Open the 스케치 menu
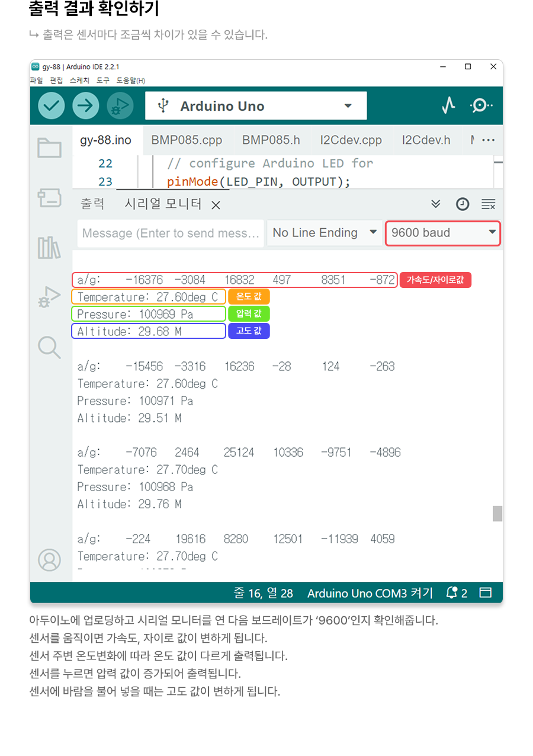This screenshot has height=756, width=533. click(x=79, y=80)
